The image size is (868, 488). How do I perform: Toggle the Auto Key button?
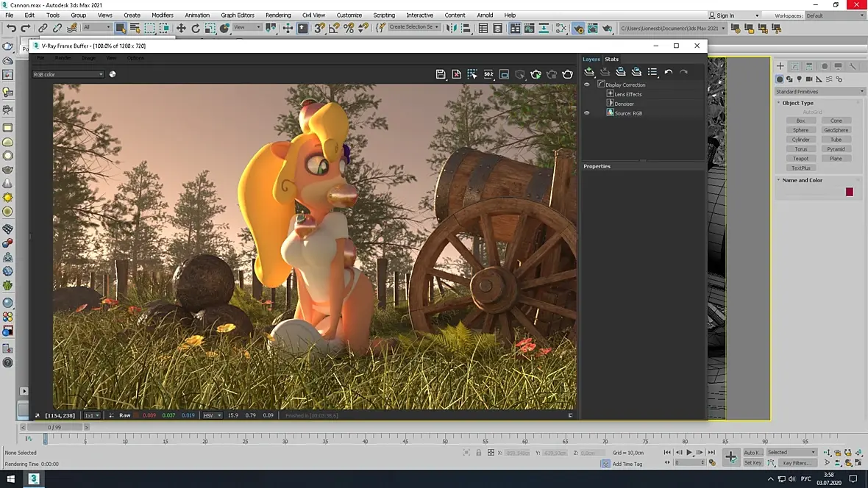click(753, 453)
